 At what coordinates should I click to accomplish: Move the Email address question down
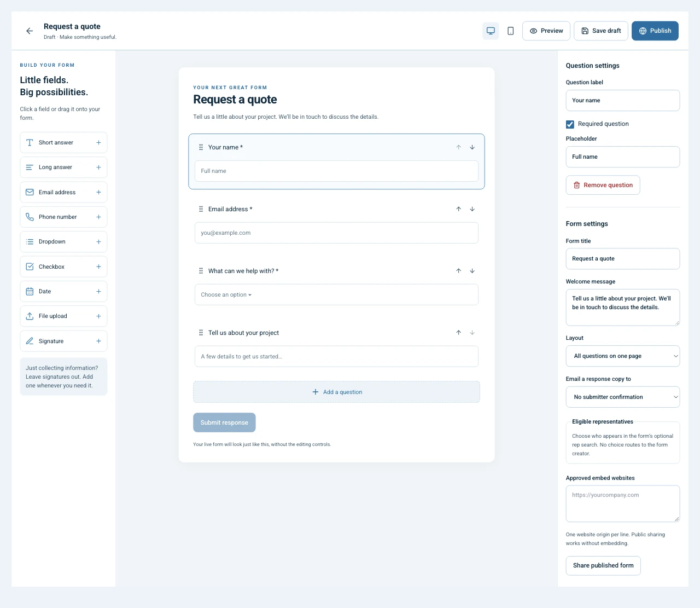click(472, 209)
